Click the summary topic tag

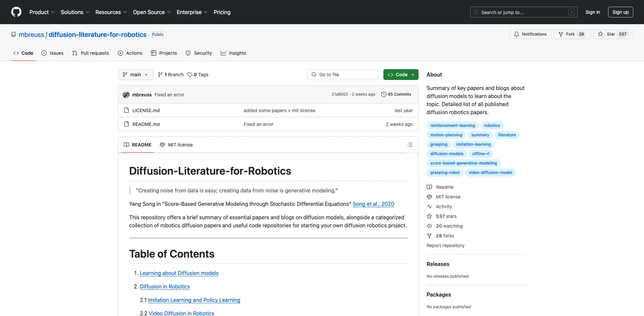pos(480,135)
